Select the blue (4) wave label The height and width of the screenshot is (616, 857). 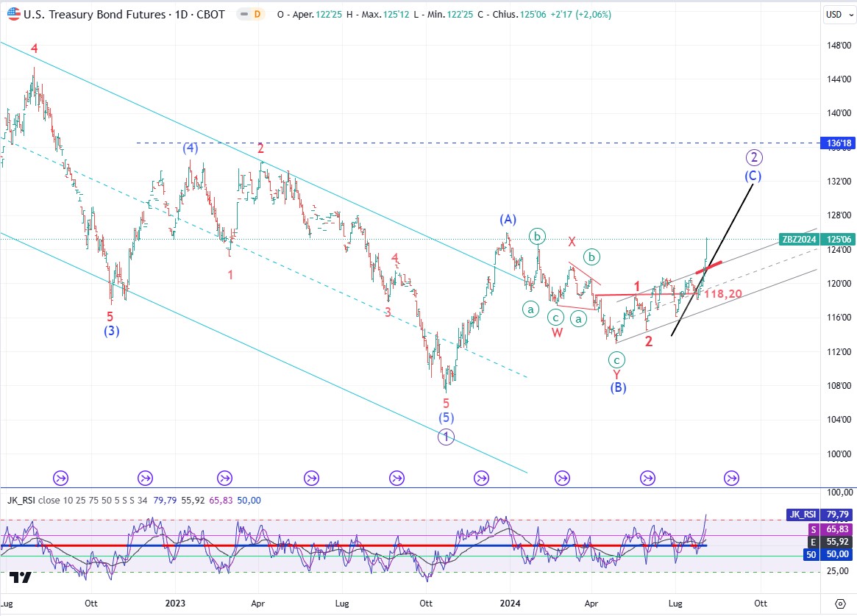191,148
